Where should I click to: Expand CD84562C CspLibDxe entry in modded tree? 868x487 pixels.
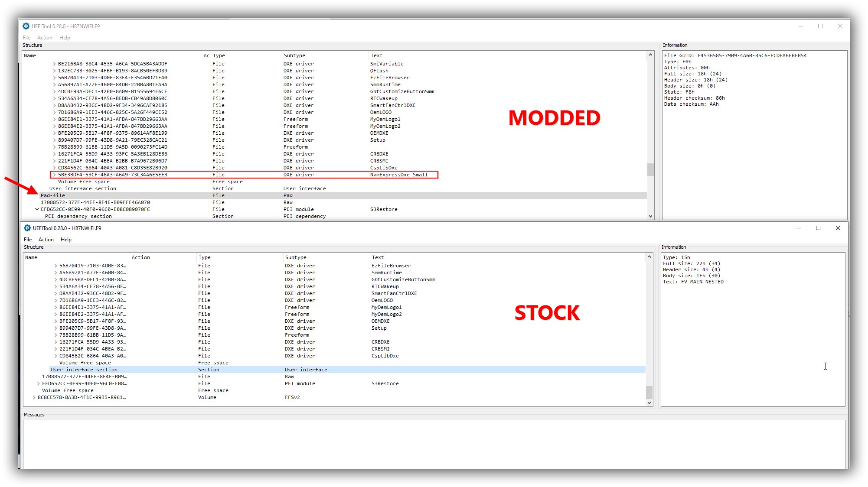54,168
